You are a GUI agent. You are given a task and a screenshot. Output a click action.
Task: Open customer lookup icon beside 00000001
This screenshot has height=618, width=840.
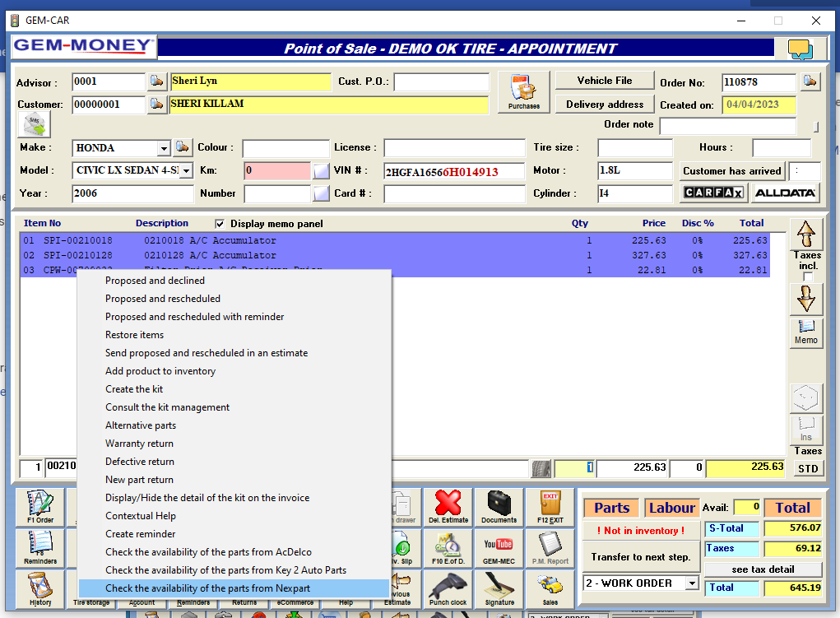pos(156,104)
